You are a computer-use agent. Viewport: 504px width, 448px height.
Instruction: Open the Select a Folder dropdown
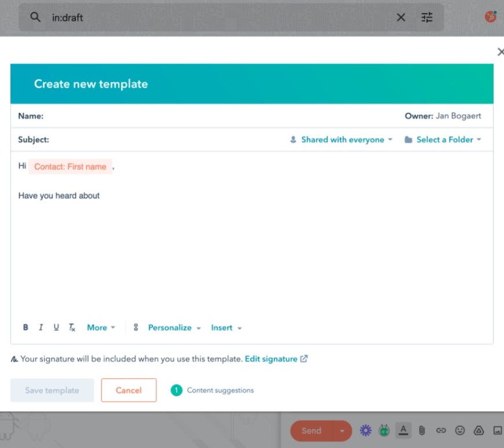click(x=443, y=140)
